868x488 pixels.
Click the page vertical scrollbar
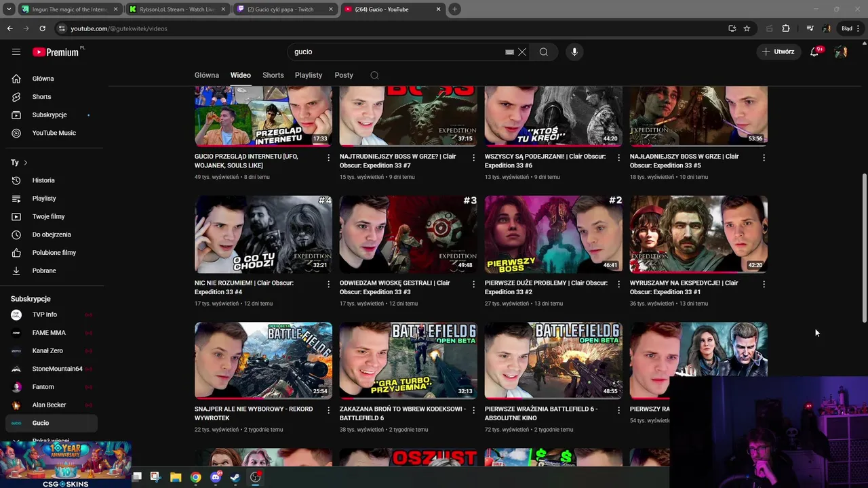[x=864, y=248]
